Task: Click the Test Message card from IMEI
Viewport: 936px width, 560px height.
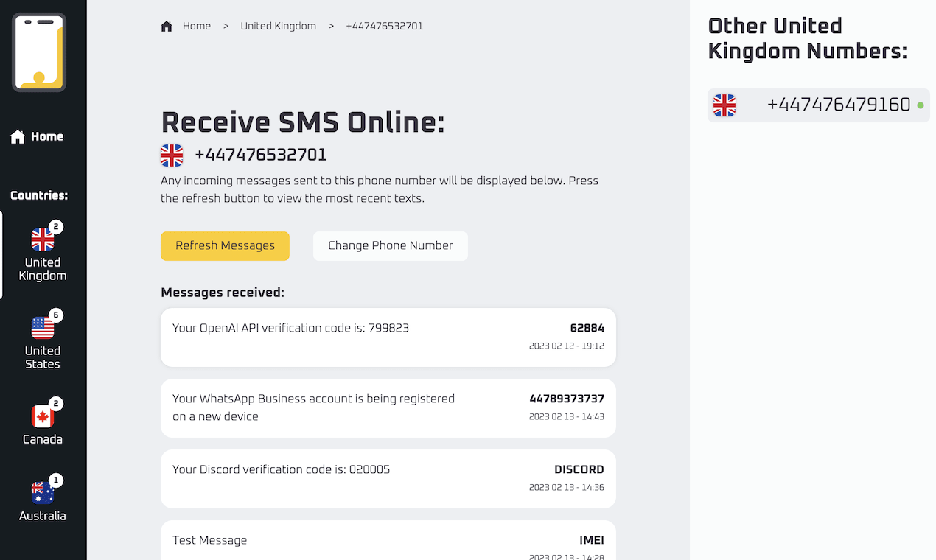Action: click(388, 542)
